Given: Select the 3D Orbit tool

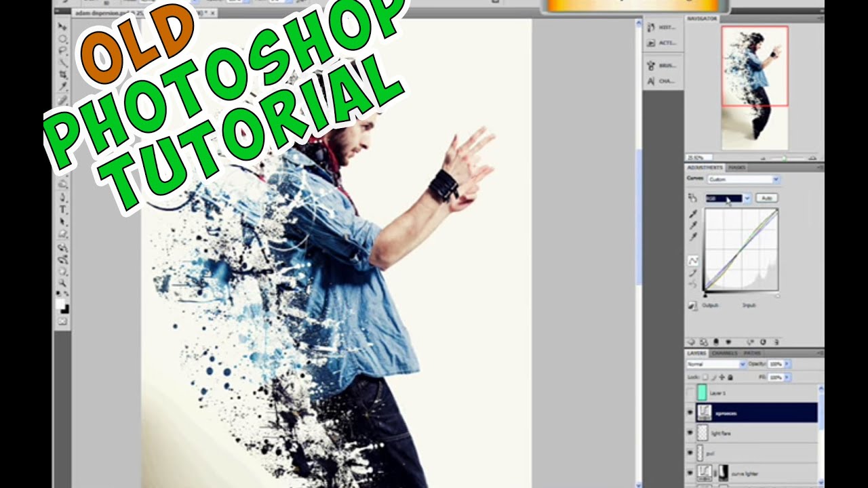Looking at the screenshot, I should coord(62,260).
